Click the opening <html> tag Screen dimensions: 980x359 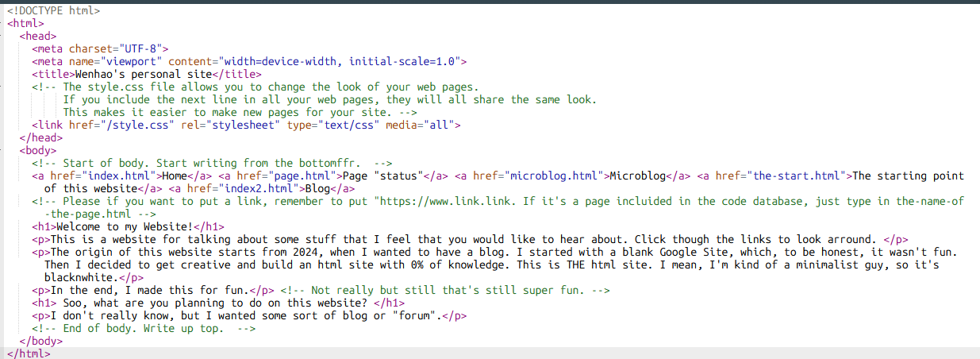click(x=25, y=23)
